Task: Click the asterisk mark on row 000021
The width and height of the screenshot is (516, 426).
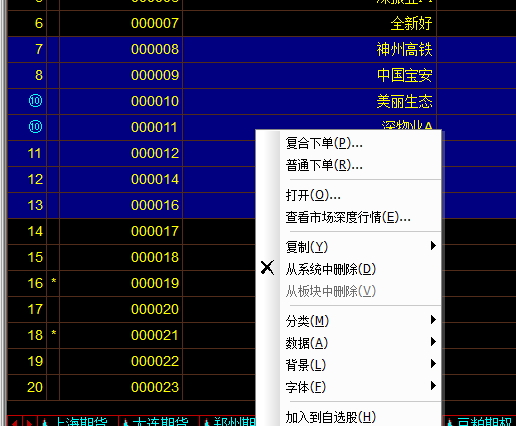Action: tap(54, 333)
